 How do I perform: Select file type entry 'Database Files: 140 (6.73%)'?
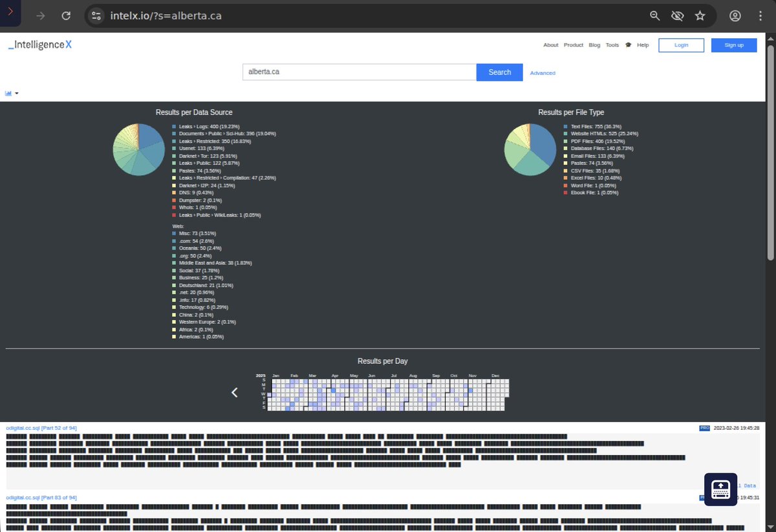pos(602,149)
